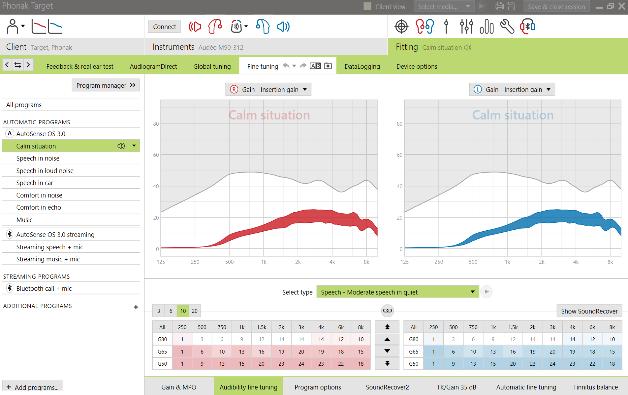Screen dimensions: 628x395
Task: Select the red right hearing aid icon
Action: pos(215,27)
